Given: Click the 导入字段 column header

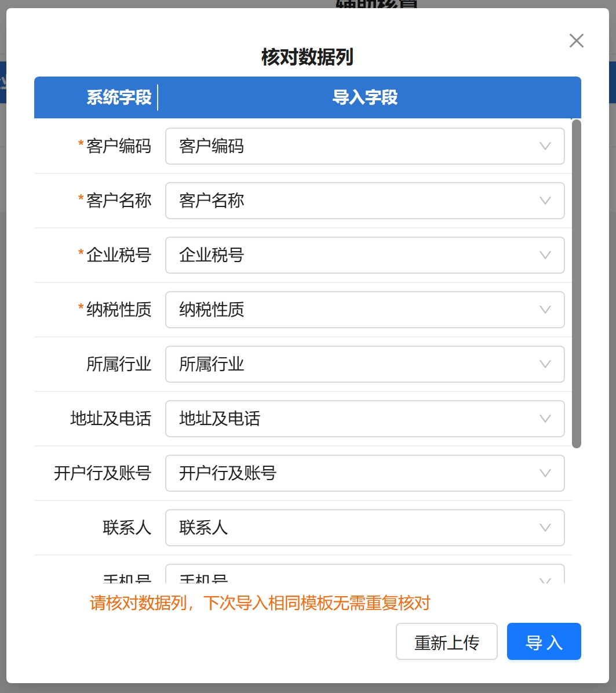Looking at the screenshot, I should pyautogui.click(x=365, y=97).
